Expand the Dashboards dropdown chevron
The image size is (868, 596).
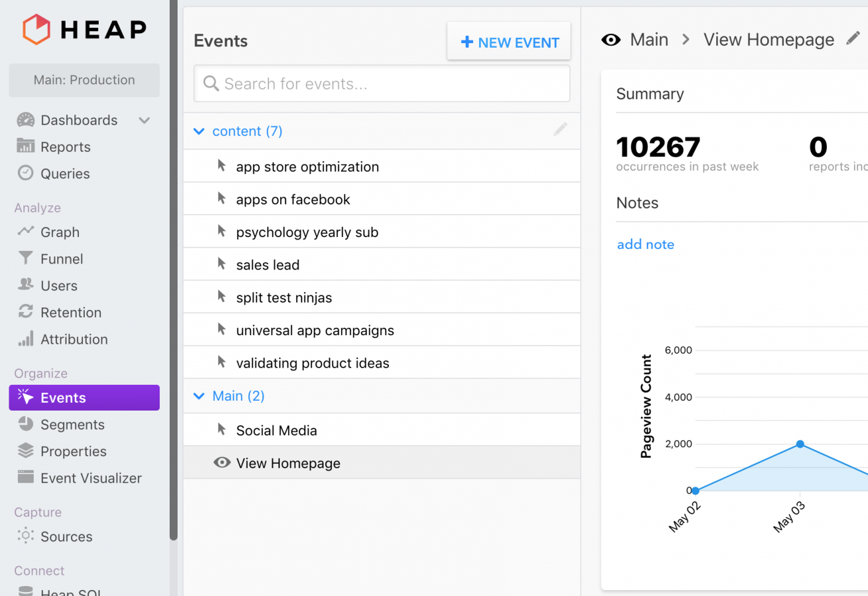(144, 121)
